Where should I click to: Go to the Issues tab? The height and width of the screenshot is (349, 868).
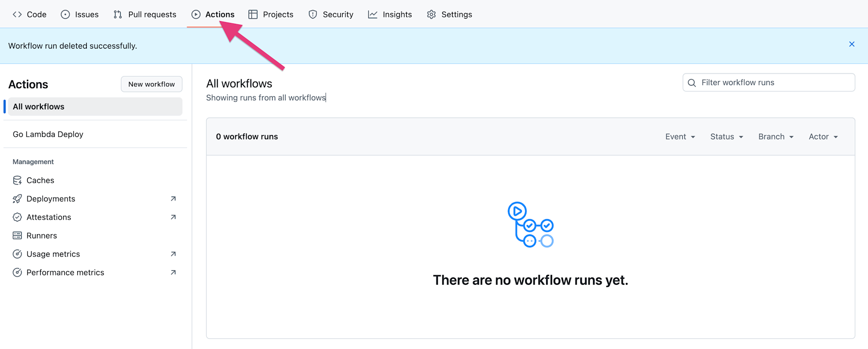80,14
